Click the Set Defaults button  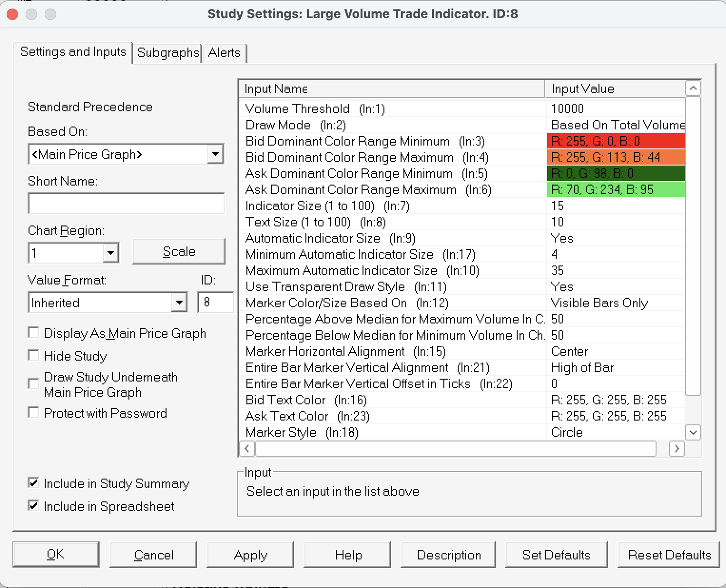[x=556, y=555]
